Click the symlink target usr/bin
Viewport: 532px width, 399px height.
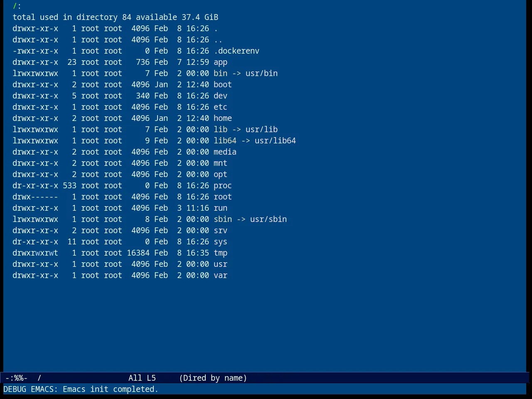point(261,74)
